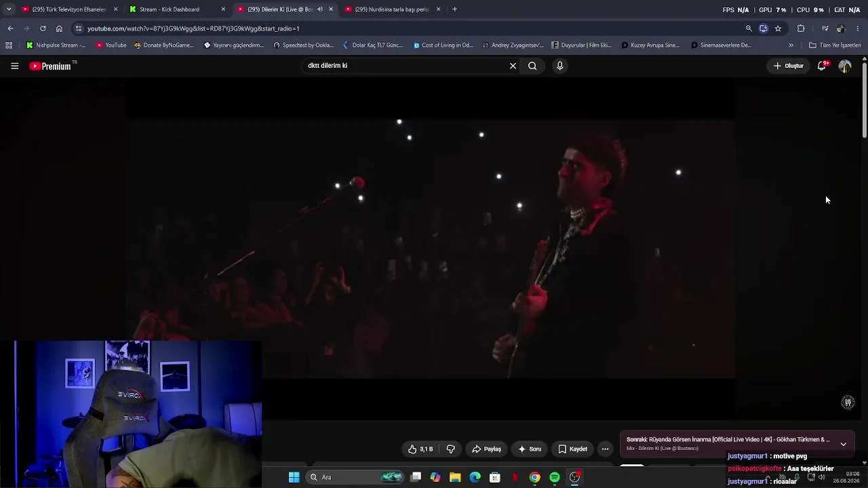
Task: Open the Soru ask button
Action: (x=530, y=449)
